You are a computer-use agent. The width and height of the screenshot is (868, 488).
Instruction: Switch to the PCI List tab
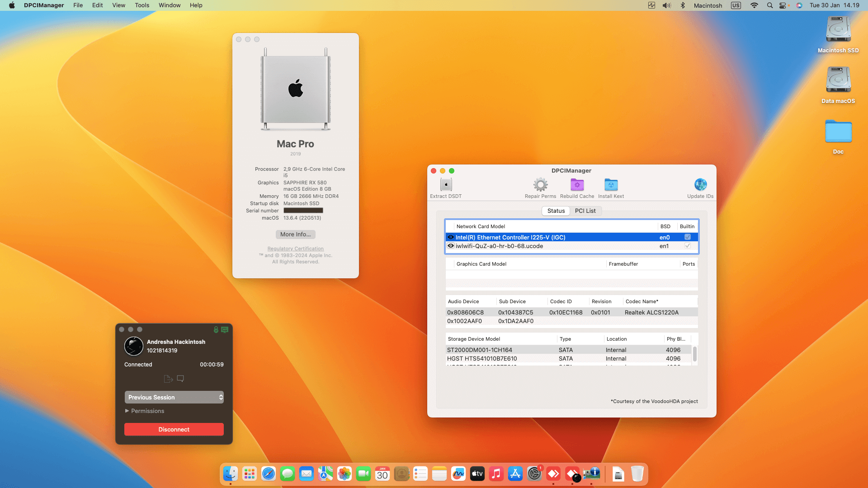[585, 211]
